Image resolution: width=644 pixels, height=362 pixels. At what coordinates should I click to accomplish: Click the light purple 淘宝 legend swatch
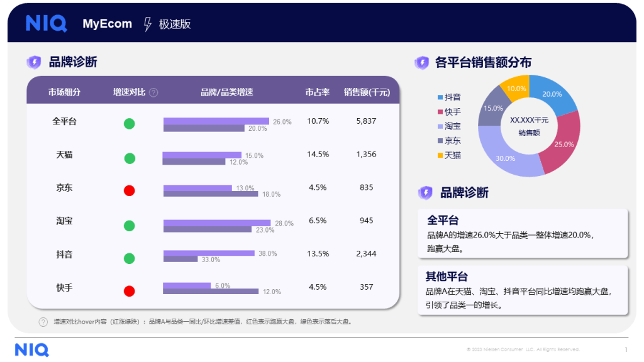(x=440, y=126)
